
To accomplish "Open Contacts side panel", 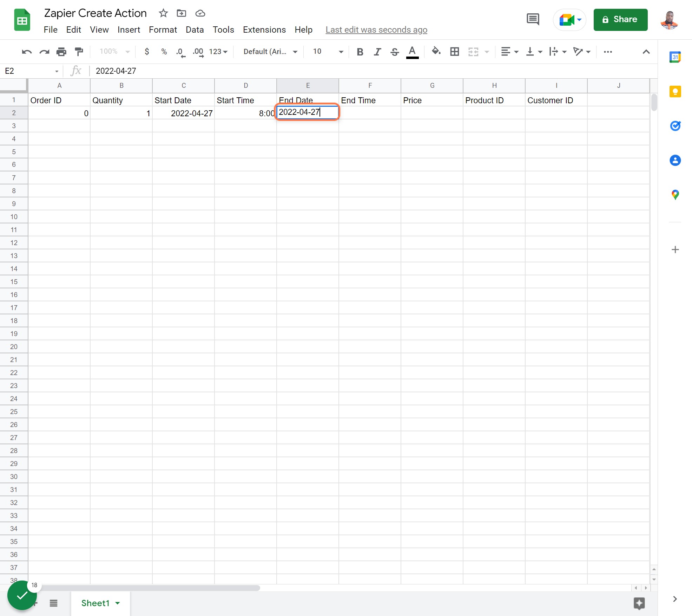I will pos(675,160).
